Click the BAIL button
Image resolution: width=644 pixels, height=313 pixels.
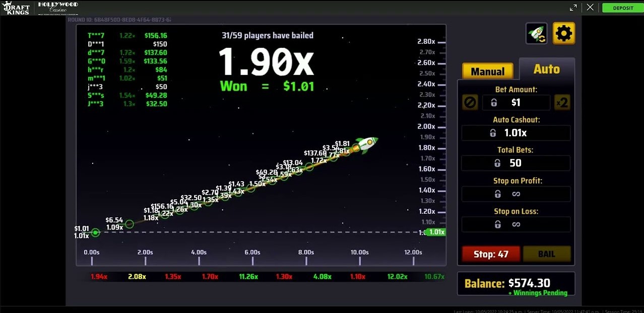[x=547, y=254]
